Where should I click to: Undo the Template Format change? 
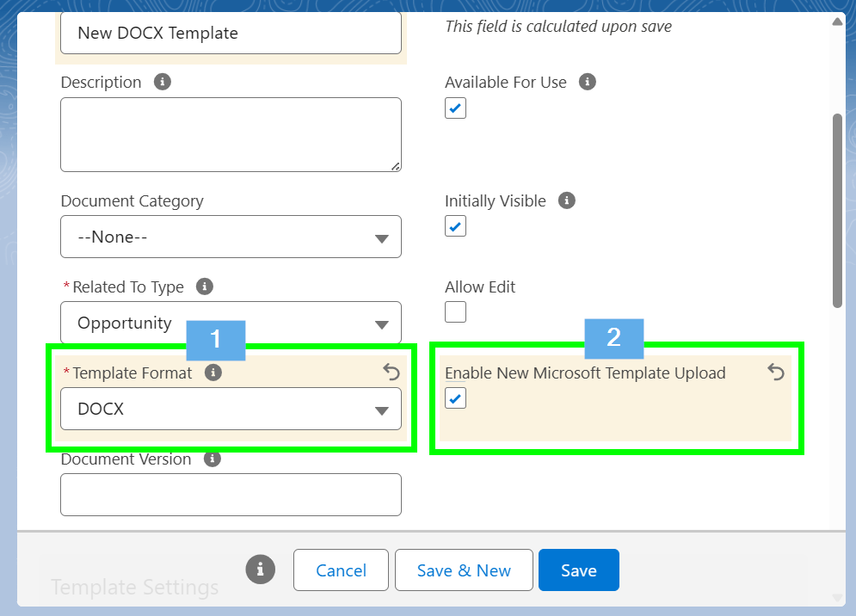[x=391, y=372]
